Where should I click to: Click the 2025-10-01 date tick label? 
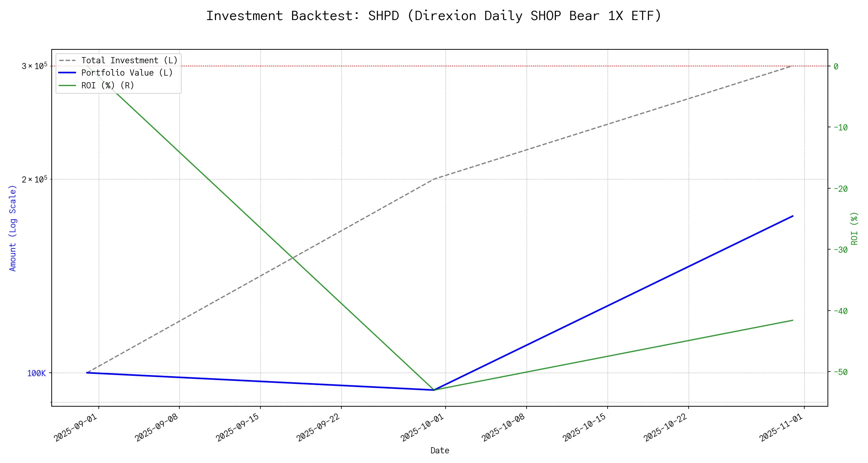(x=423, y=428)
